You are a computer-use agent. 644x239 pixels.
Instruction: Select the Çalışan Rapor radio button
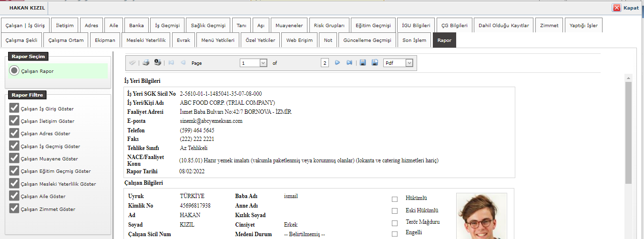coord(14,71)
